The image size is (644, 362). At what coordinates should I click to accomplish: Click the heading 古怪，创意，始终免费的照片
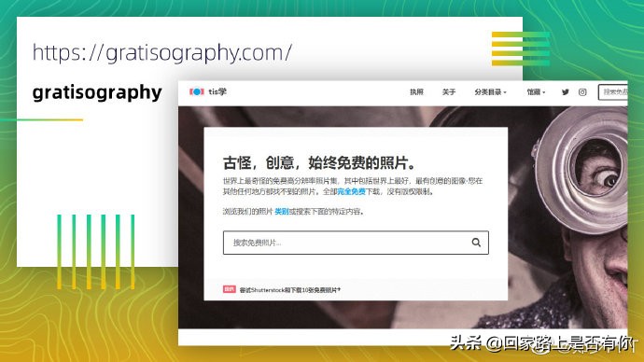tap(319, 162)
